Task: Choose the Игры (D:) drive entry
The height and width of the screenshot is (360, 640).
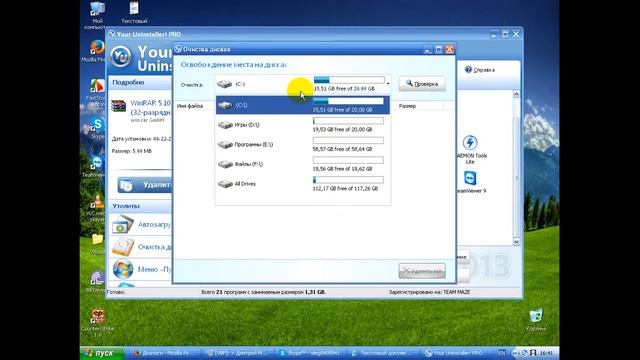Action: click(x=302, y=125)
